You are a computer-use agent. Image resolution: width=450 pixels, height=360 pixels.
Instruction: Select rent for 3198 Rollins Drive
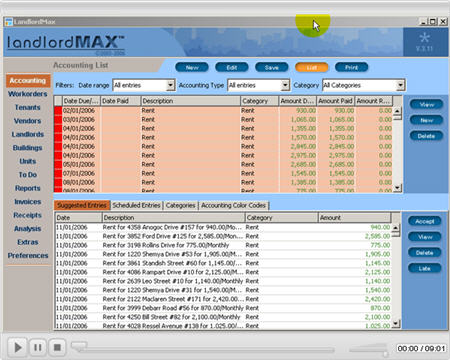coord(223,245)
